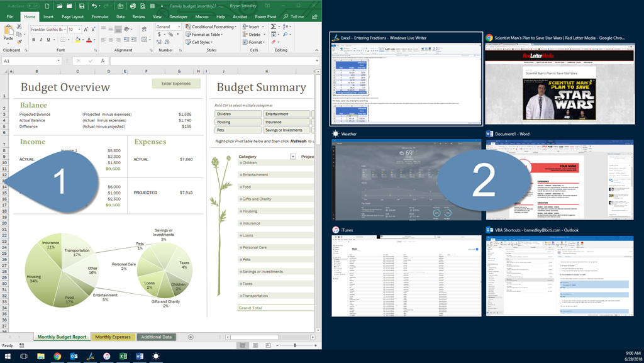Switch to the Monthly Expenses sheet tab
The height and width of the screenshot is (363, 644).
click(113, 337)
